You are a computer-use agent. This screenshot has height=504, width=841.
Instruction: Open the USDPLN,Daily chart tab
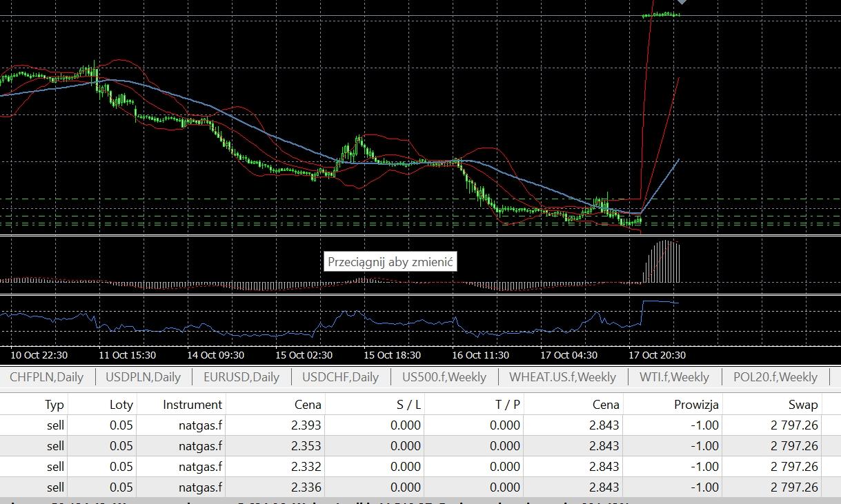pos(143,377)
